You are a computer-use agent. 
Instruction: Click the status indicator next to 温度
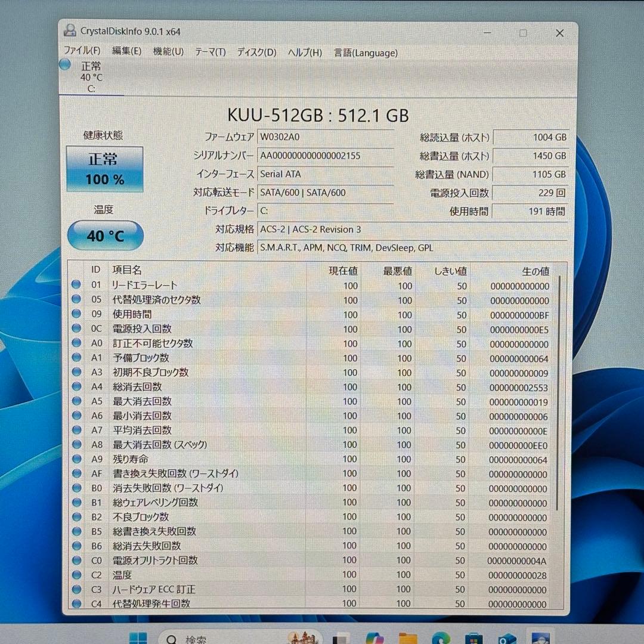(76, 574)
